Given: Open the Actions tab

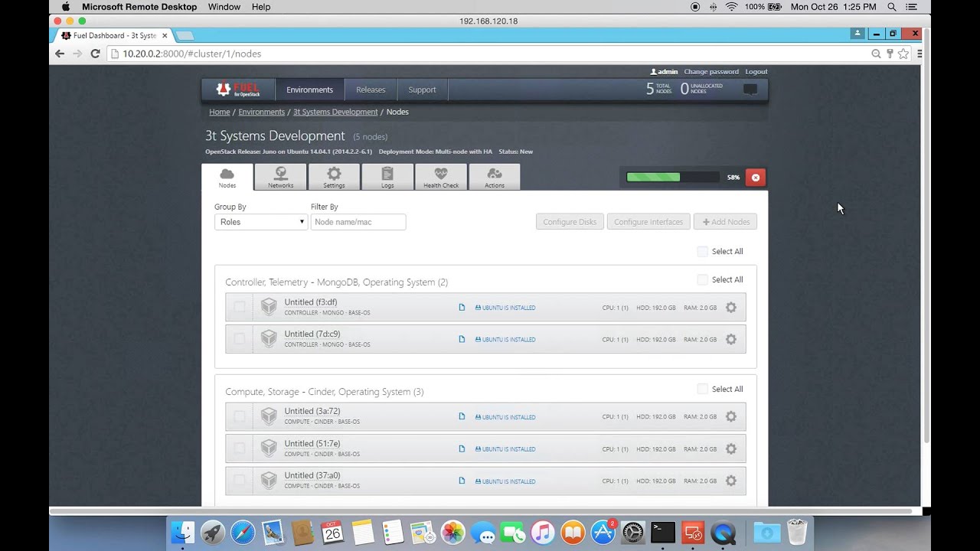Looking at the screenshot, I should pos(495,177).
